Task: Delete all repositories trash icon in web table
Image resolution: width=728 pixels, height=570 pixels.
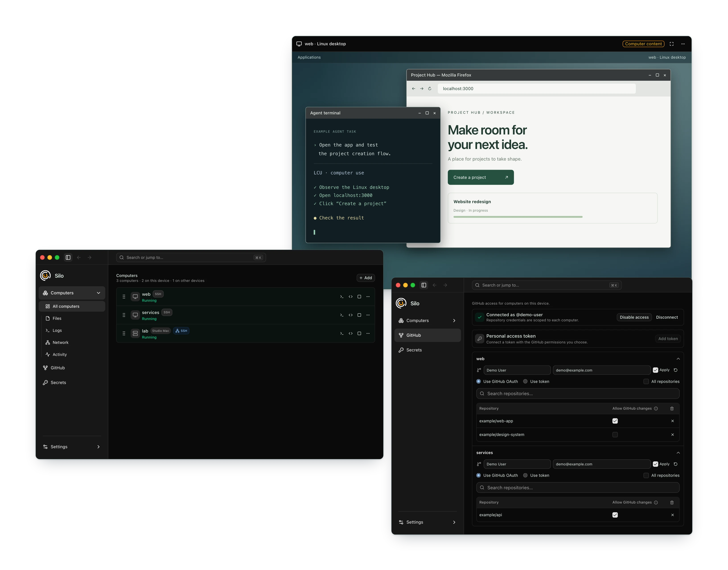Action: (672, 409)
